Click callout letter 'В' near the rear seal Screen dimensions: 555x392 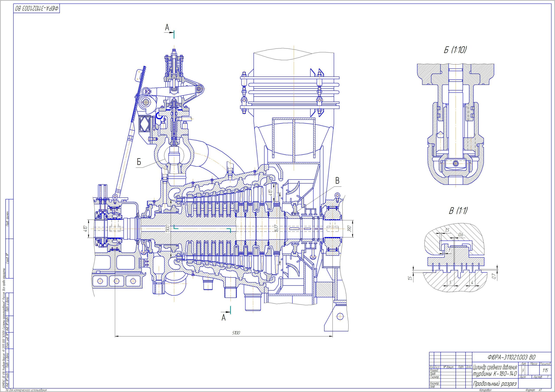pos(338,181)
